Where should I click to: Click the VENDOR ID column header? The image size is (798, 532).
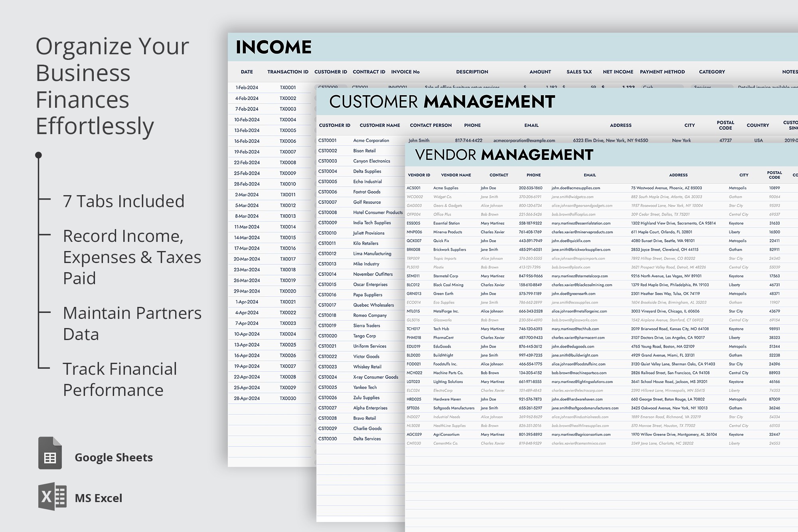pos(419,175)
